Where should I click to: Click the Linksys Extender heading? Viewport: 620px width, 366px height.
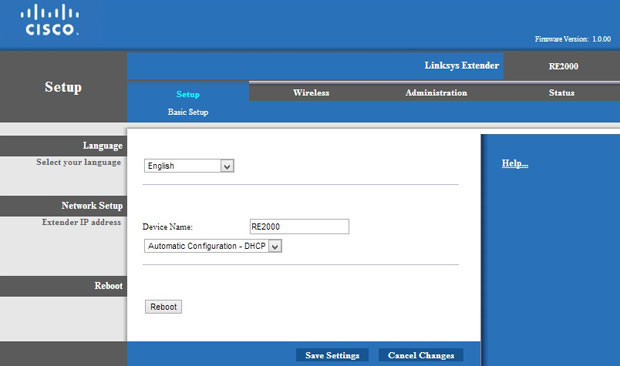(x=461, y=65)
